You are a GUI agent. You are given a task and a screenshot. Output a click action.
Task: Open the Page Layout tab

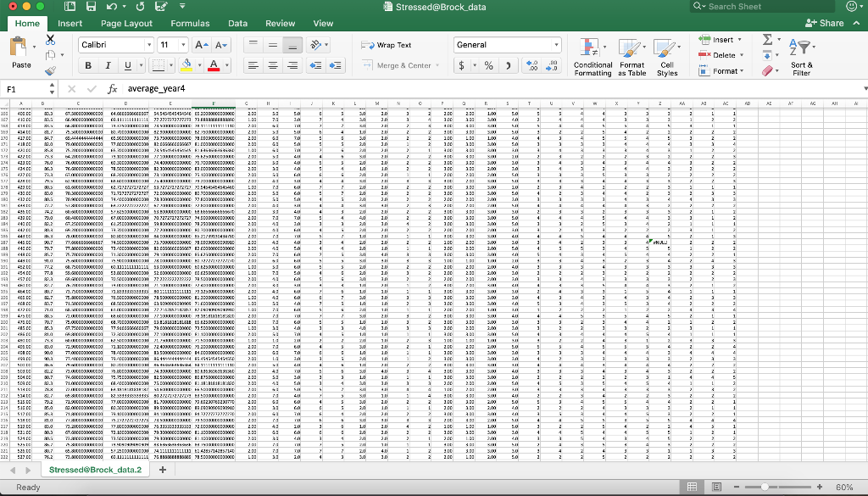tap(126, 23)
